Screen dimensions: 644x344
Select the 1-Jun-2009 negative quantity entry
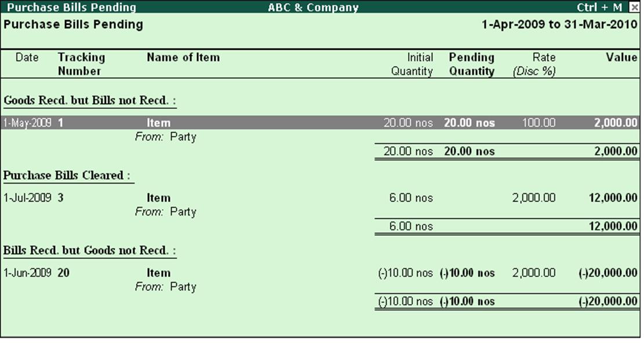(x=232, y=272)
